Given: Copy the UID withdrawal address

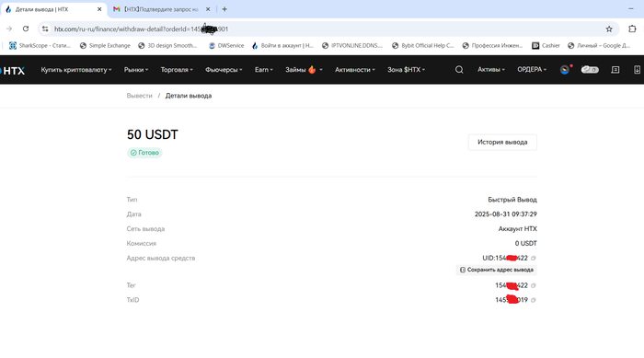Looking at the screenshot, I should pyautogui.click(x=533, y=258).
